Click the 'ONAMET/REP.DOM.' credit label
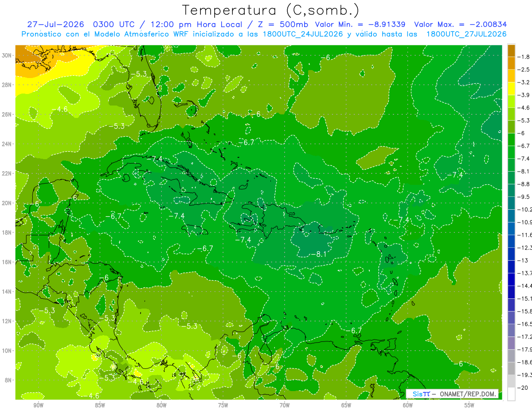 (x=467, y=394)
